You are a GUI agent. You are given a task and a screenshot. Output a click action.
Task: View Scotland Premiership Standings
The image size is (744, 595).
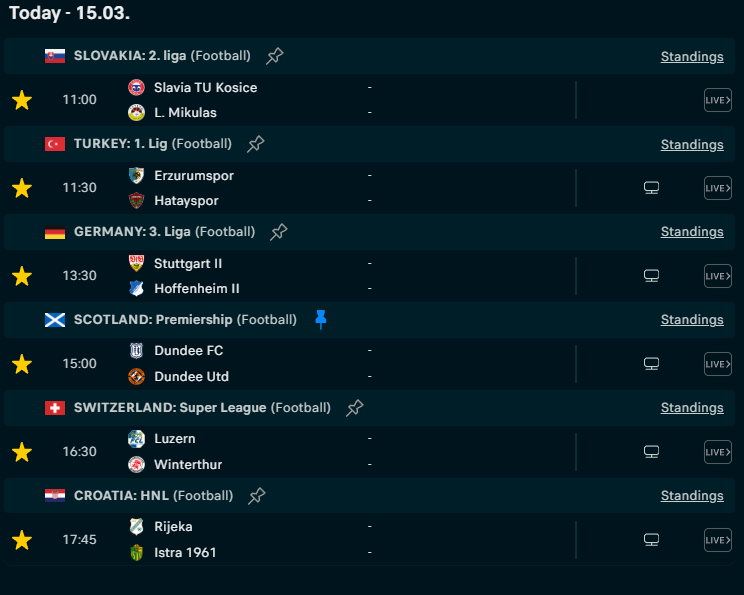click(692, 320)
